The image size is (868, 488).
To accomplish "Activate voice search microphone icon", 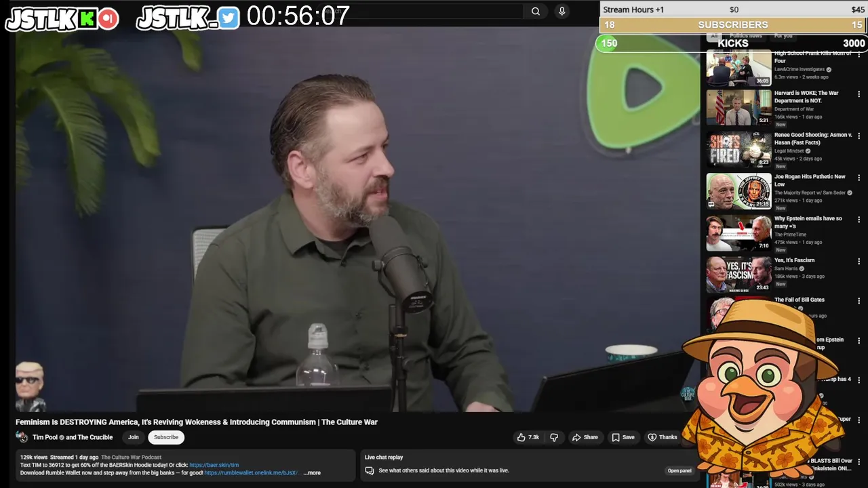I will (x=561, y=11).
